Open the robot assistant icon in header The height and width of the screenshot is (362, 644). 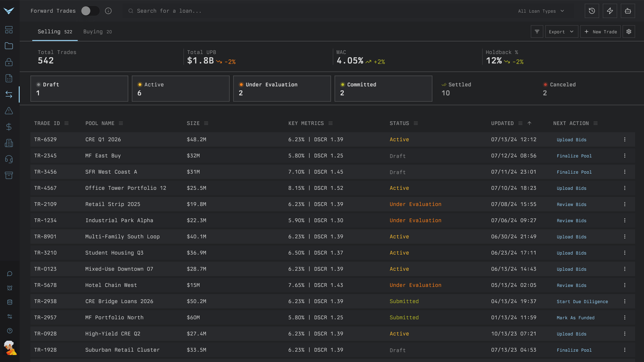click(628, 11)
